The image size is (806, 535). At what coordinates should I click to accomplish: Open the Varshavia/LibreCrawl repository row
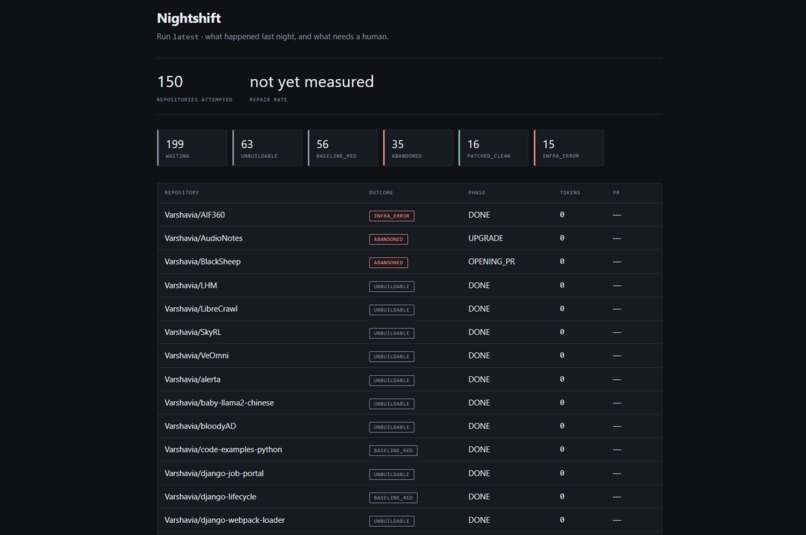pos(409,309)
